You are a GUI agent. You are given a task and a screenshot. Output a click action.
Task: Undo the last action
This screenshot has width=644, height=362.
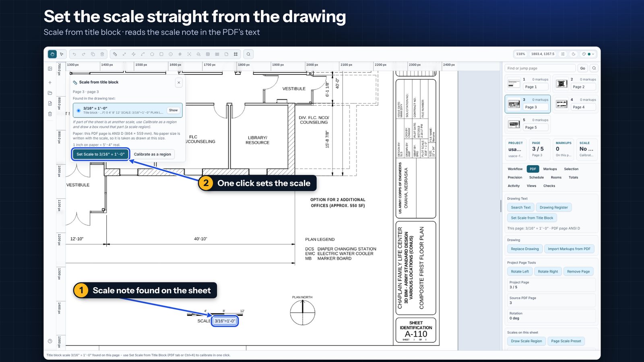point(74,54)
